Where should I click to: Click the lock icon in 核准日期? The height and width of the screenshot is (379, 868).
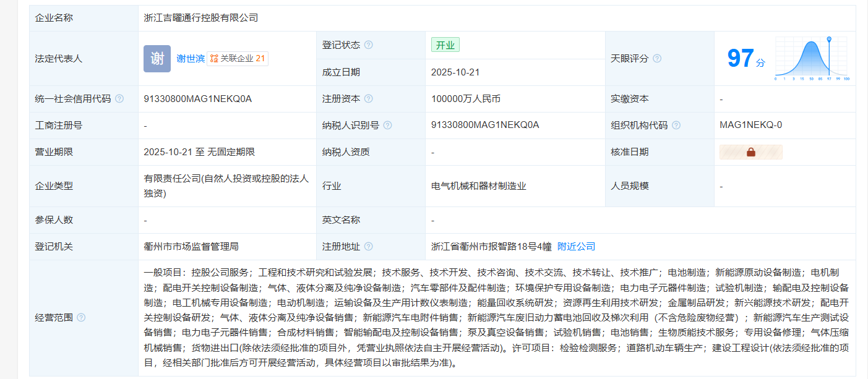(751, 152)
